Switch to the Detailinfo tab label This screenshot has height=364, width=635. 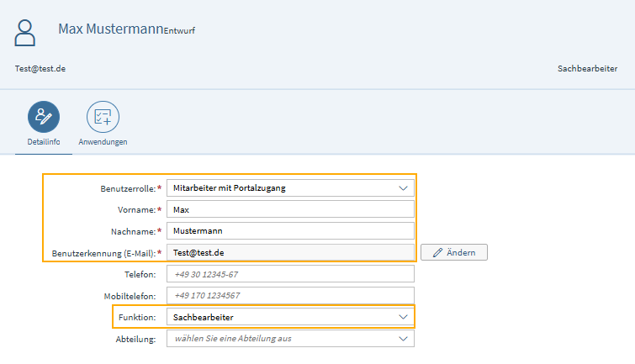pyautogui.click(x=44, y=142)
